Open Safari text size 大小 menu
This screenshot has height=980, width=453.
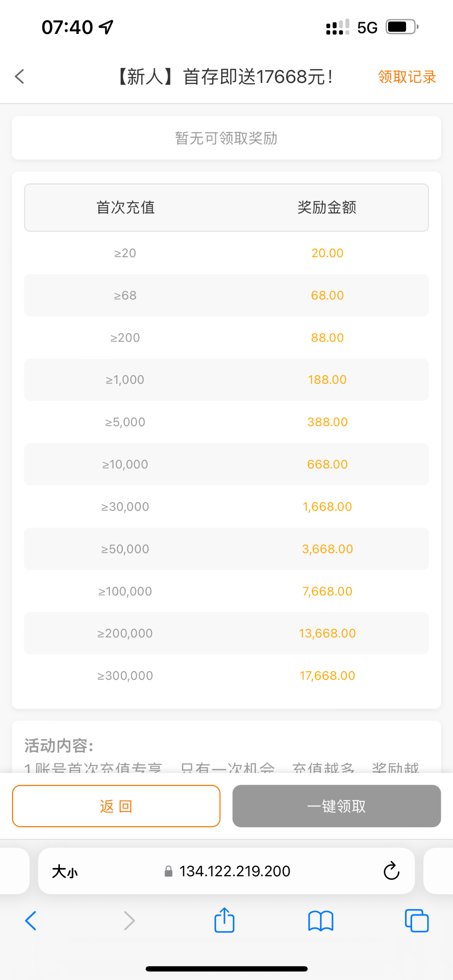(64, 872)
